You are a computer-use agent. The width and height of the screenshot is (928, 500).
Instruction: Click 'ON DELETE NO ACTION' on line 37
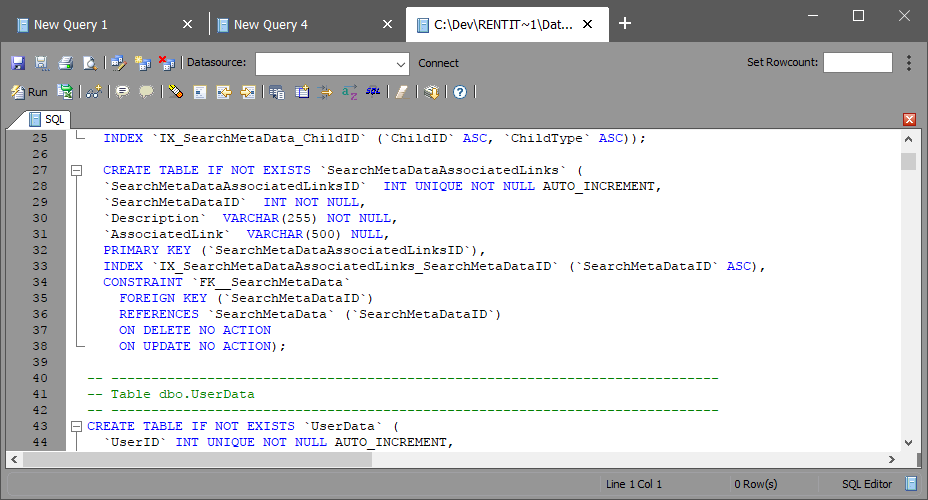tap(195, 330)
